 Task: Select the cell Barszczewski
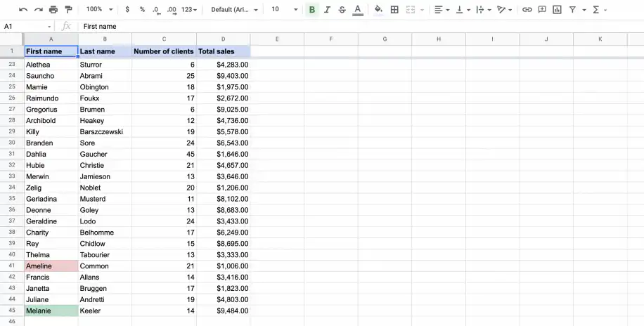[105, 131]
